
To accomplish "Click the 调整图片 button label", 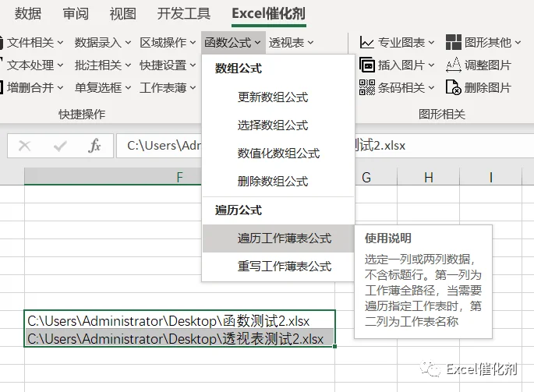I will [x=488, y=65].
